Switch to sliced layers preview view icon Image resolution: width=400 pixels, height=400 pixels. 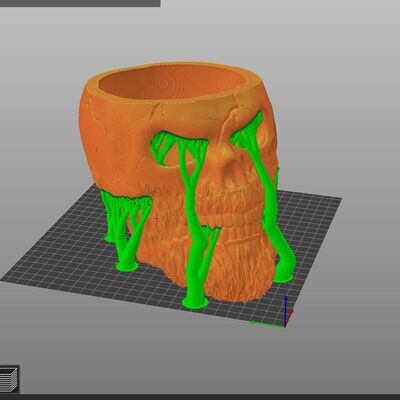[9, 378]
